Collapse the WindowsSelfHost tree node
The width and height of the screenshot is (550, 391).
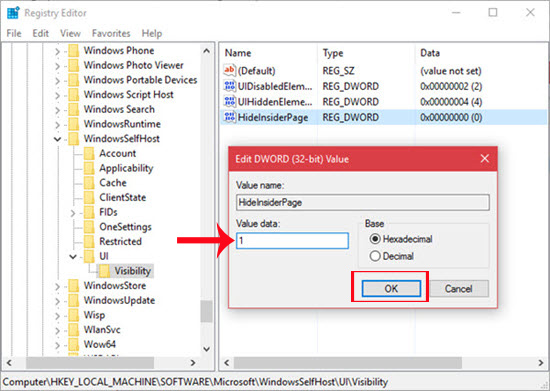pyautogui.click(x=57, y=139)
